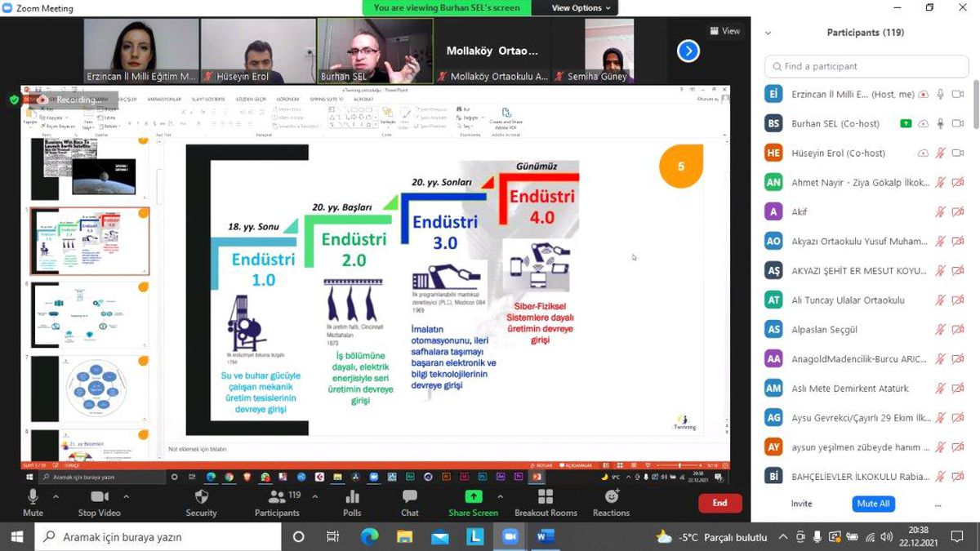
Task: Toggle Burhan SEL's camera icon
Action: [x=958, y=123]
